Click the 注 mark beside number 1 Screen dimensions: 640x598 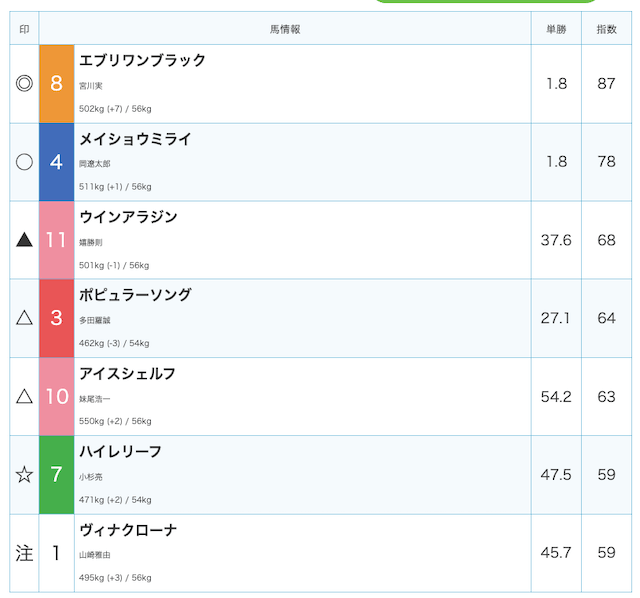click(x=24, y=553)
